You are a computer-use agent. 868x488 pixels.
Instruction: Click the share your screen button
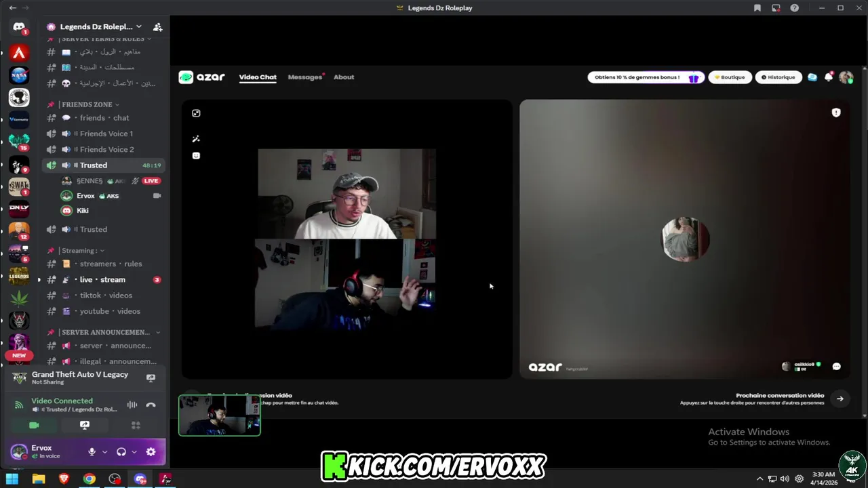tap(85, 425)
